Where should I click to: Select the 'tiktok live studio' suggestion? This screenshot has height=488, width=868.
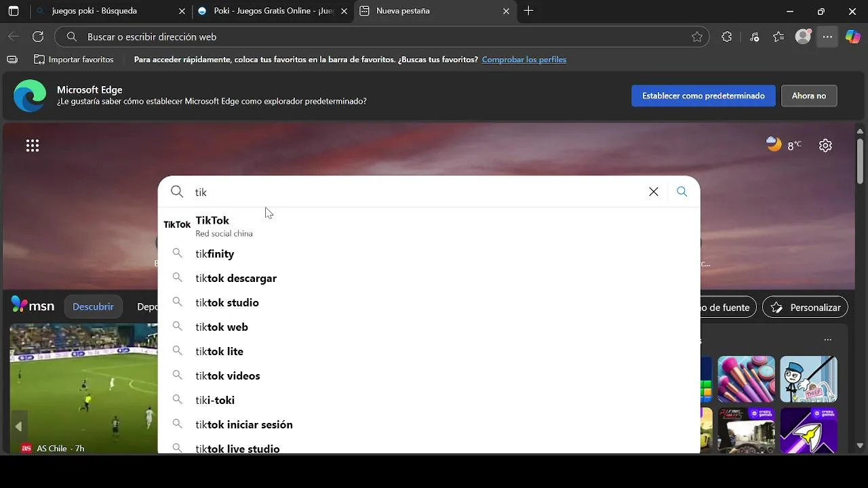(429, 446)
